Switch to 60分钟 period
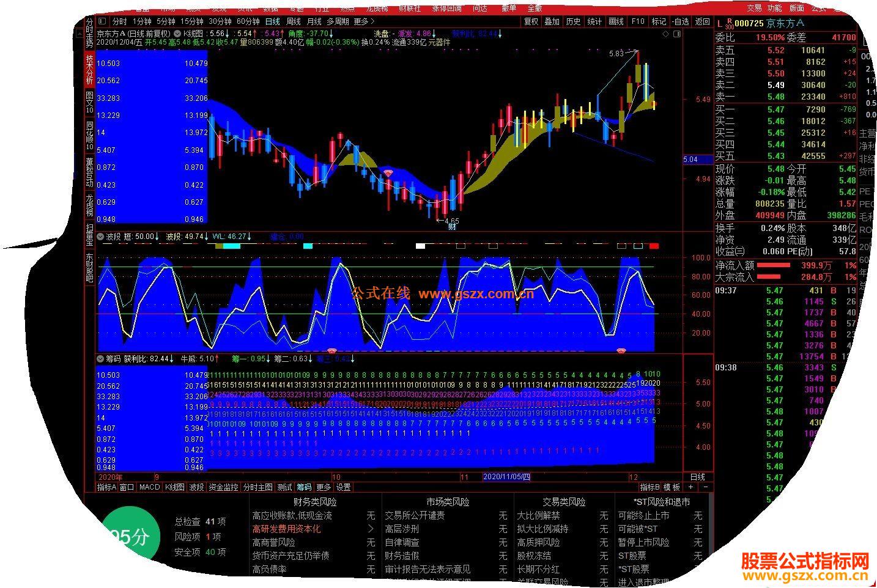The height and width of the screenshot is (588, 877). (248, 21)
